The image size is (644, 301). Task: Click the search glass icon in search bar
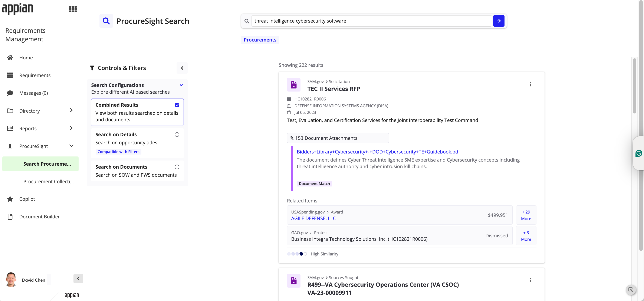(246, 21)
